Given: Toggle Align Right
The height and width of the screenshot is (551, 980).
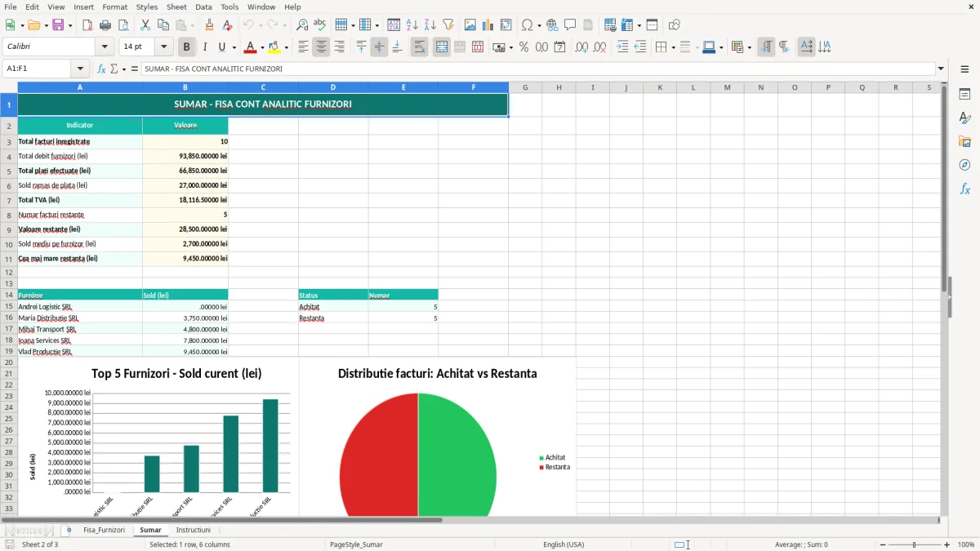Looking at the screenshot, I should (339, 47).
